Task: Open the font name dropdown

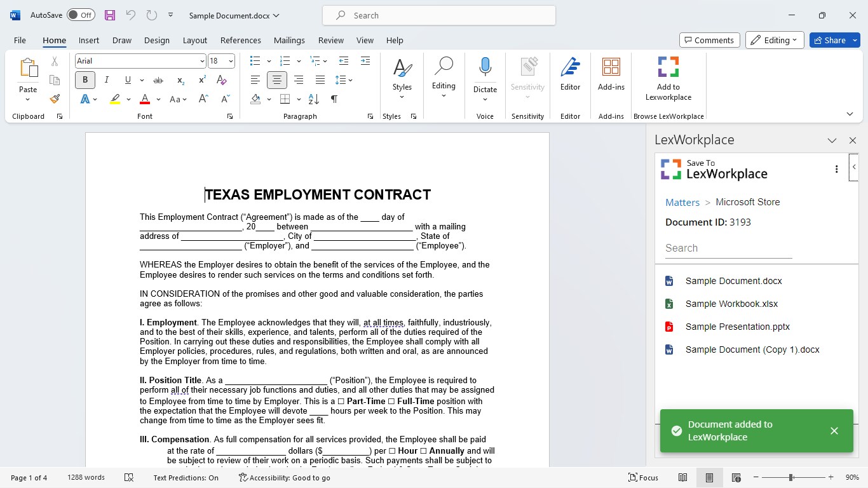Action: 202,61
